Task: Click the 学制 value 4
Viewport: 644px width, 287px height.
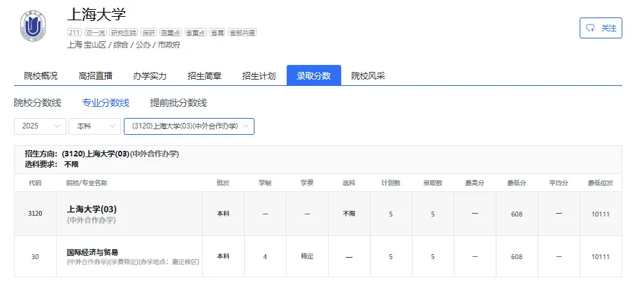Action: [x=265, y=257]
